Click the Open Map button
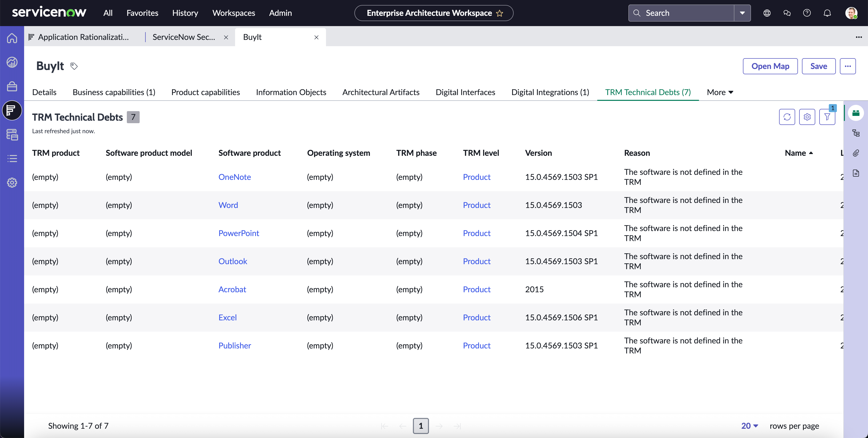This screenshot has width=868, height=438. [x=770, y=66]
